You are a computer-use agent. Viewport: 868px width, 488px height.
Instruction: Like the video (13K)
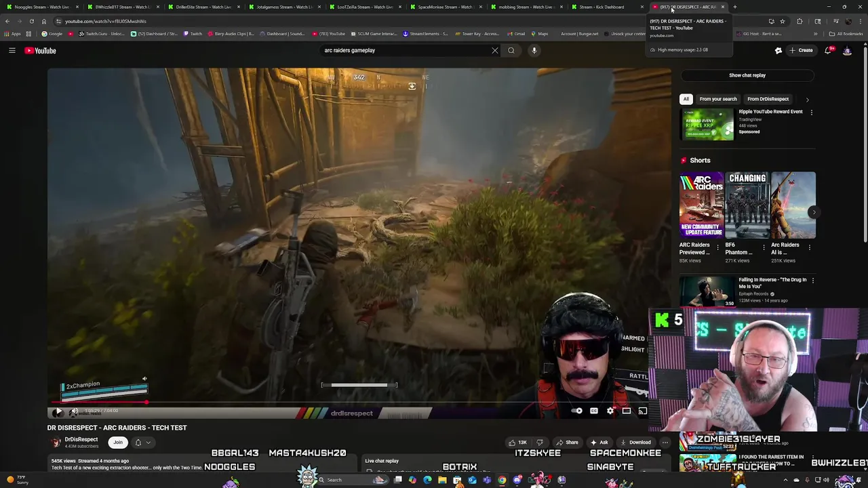518,443
